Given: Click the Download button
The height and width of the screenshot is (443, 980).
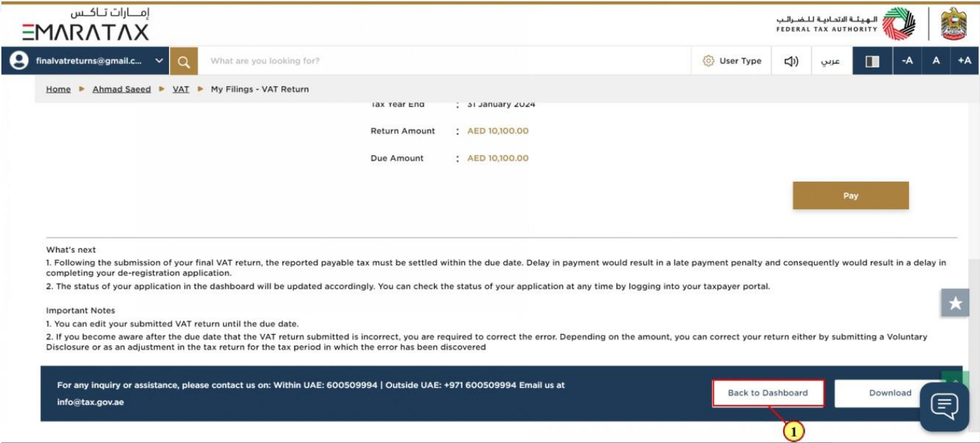Looking at the screenshot, I should pyautogui.click(x=890, y=393).
